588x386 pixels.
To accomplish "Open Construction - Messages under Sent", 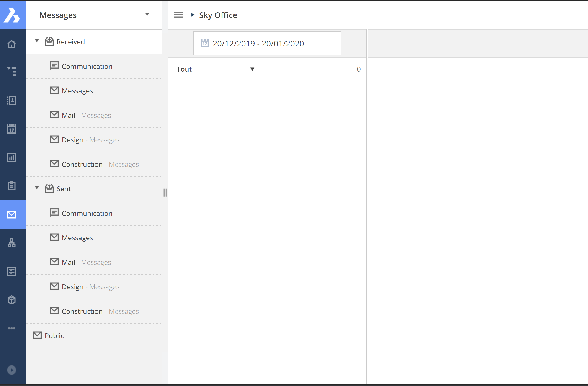I will [x=94, y=311].
